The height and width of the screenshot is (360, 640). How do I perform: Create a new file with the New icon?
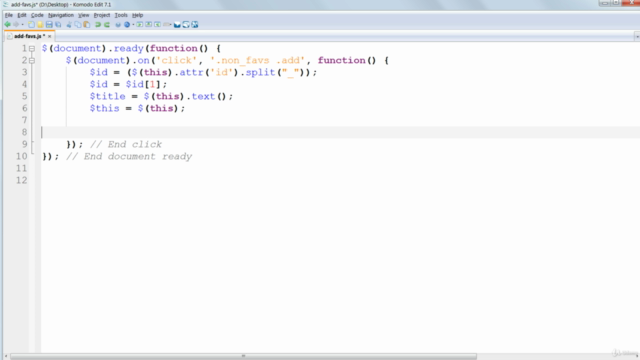pyautogui.click(x=31, y=25)
